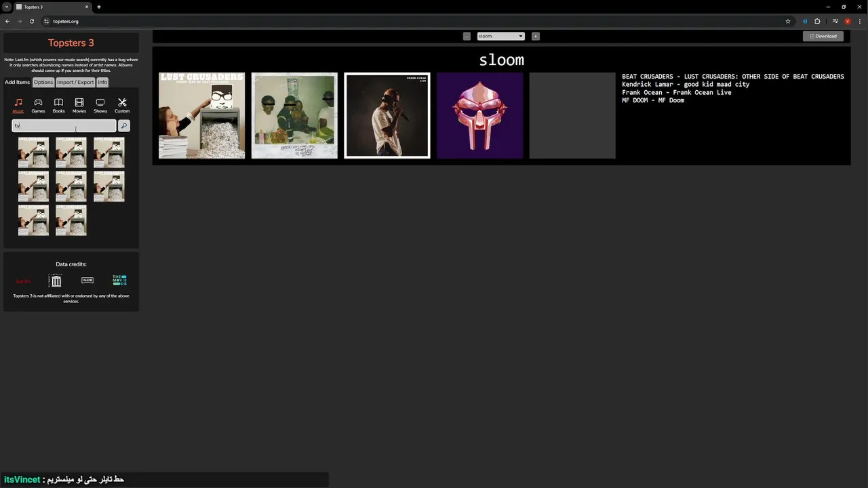The image size is (868, 488).
Task: Select the MF DOOM mask cover
Action: [480, 115]
